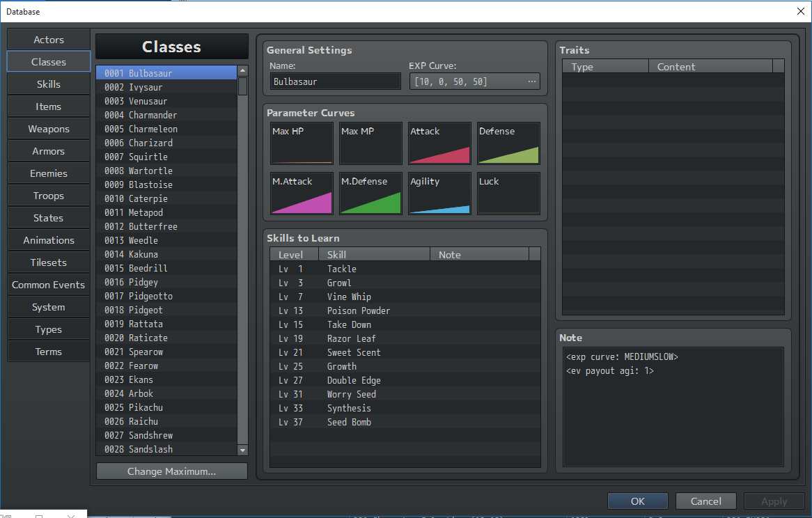Select class 0028 Sandslash

click(x=166, y=449)
